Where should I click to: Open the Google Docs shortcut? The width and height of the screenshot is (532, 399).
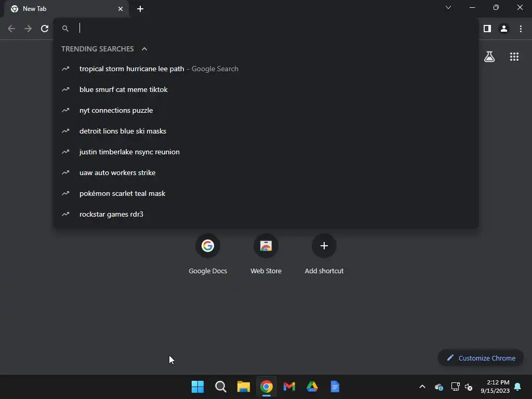point(208,254)
